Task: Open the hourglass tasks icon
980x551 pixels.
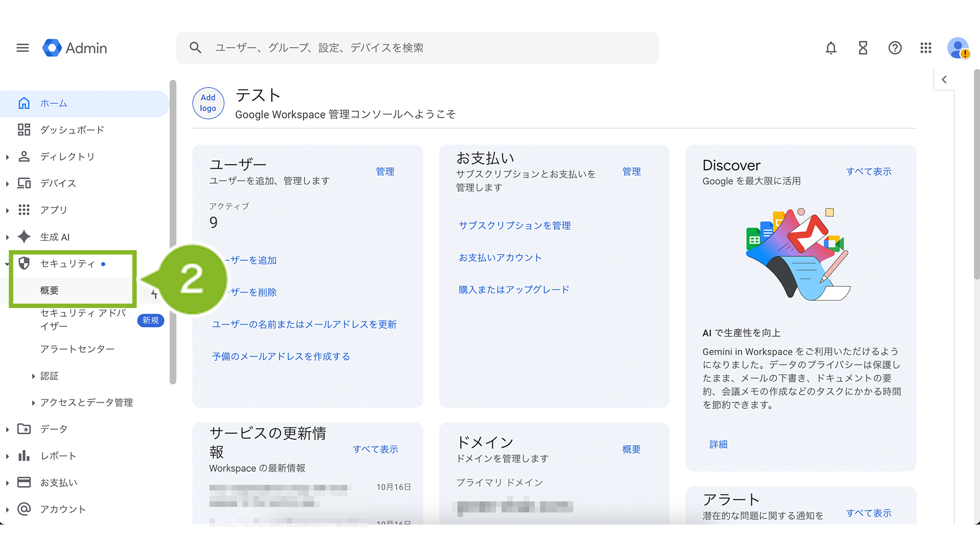Action: tap(863, 48)
